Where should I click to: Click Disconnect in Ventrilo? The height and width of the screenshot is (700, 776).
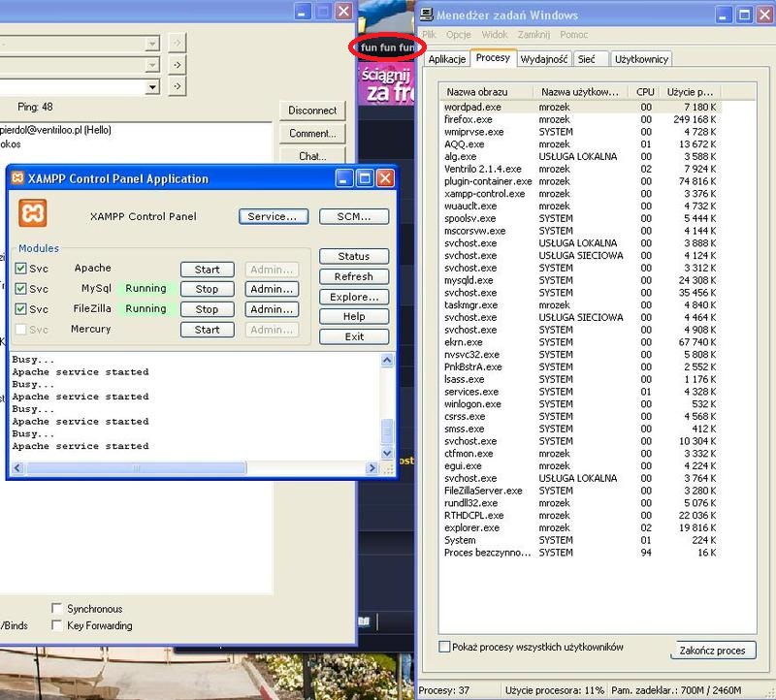(312, 111)
